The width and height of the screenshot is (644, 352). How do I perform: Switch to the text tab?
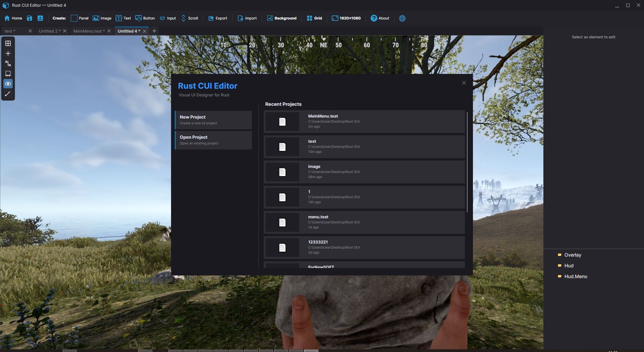coord(10,31)
